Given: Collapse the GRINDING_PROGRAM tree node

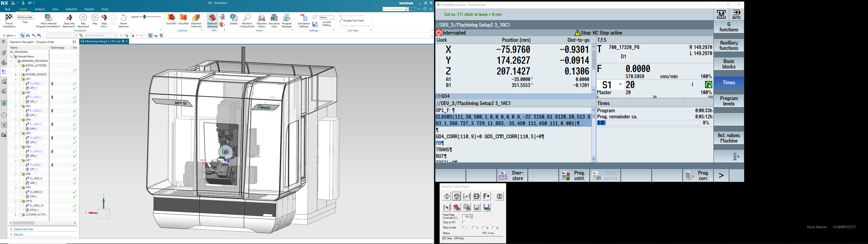Looking at the screenshot, I should 11,61.
